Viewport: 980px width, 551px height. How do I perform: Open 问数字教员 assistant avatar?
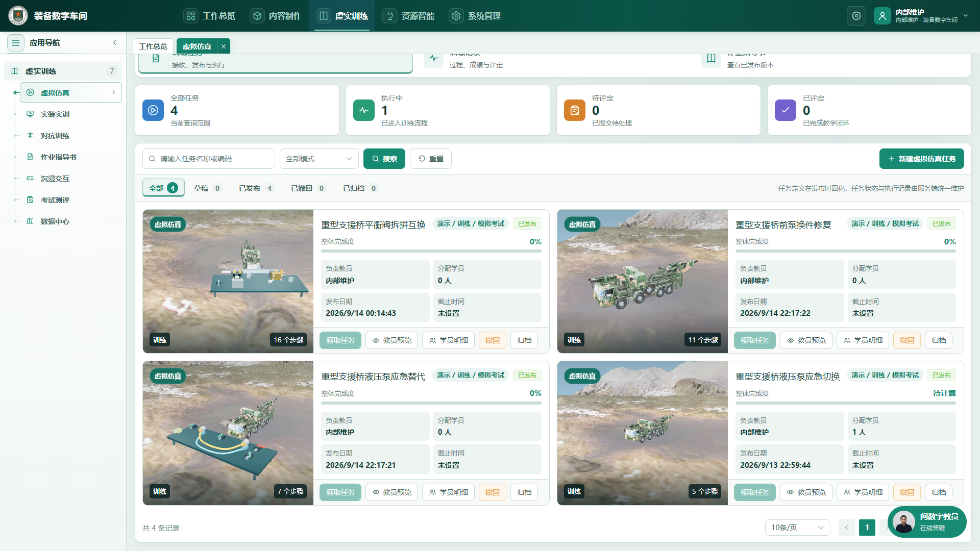pos(903,522)
